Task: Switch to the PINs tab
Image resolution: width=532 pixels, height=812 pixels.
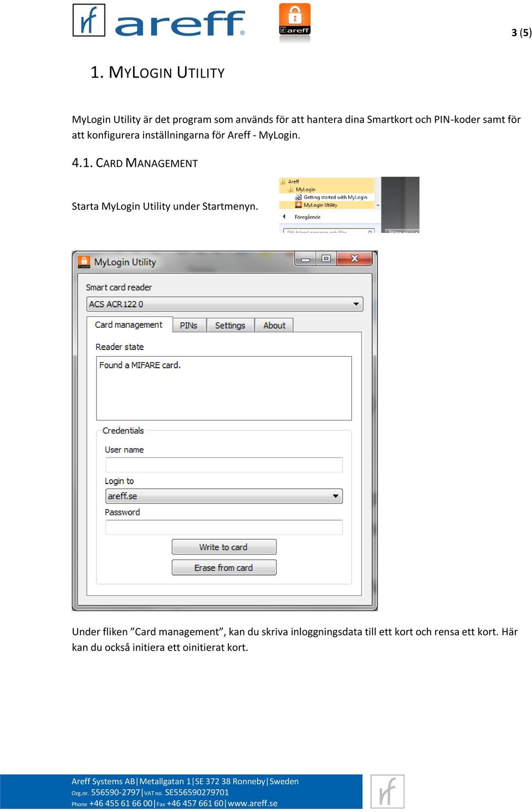Action: (x=188, y=326)
